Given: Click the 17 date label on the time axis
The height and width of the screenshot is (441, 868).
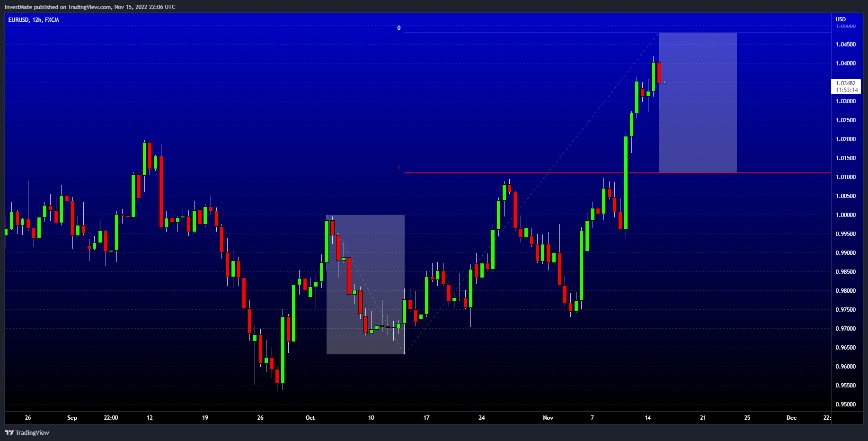Looking at the screenshot, I should [426, 418].
